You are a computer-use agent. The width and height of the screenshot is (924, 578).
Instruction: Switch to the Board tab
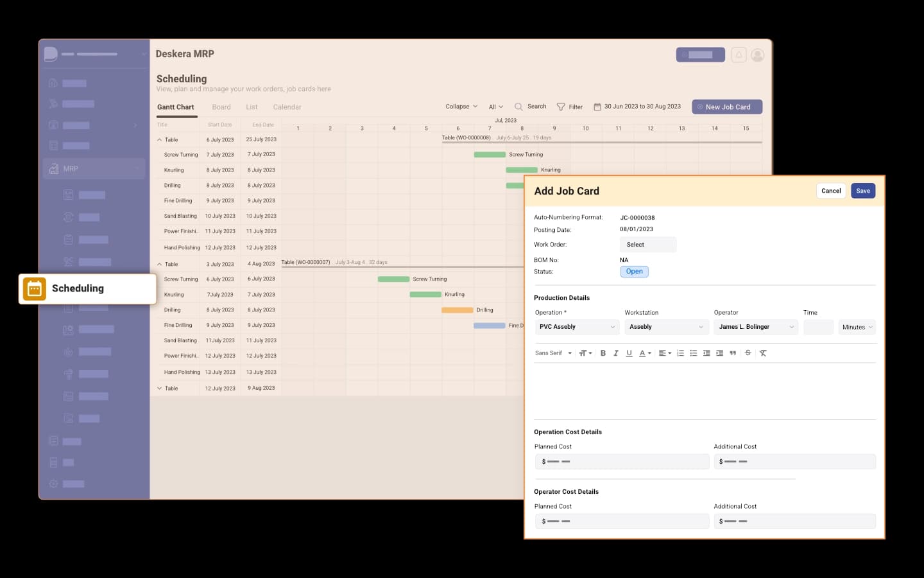tap(221, 107)
